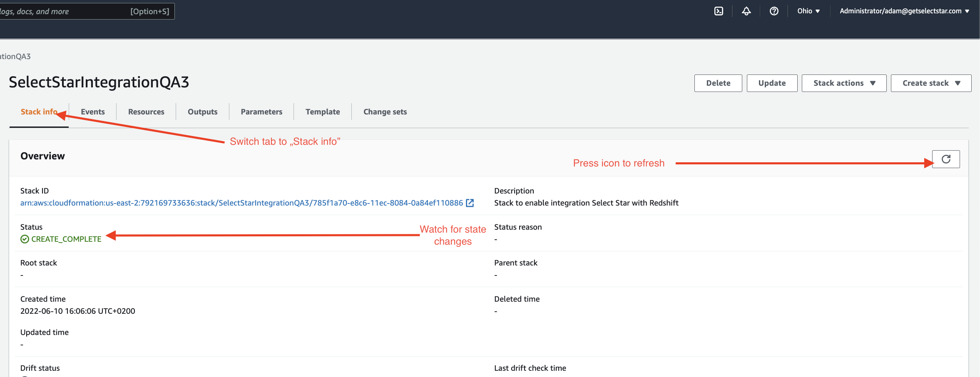The height and width of the screenshot is (377, 980).
Task: Click the Drift status label
Action: (x=40, y=368)
